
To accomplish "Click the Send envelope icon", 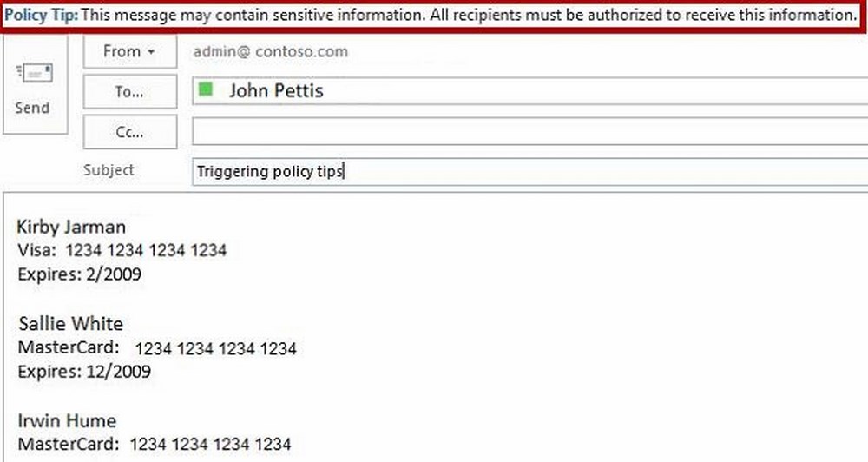I will (x=35, y=73).
